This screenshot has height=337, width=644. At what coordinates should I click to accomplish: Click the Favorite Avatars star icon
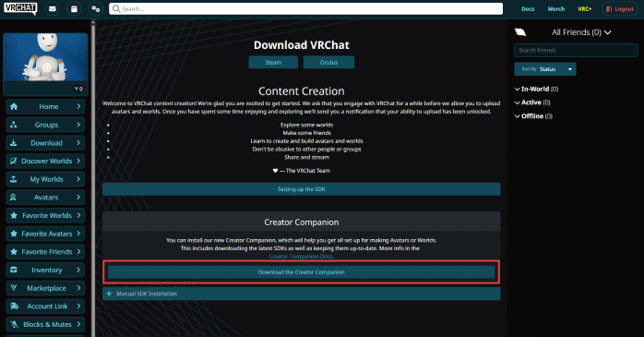pos(14,234)
